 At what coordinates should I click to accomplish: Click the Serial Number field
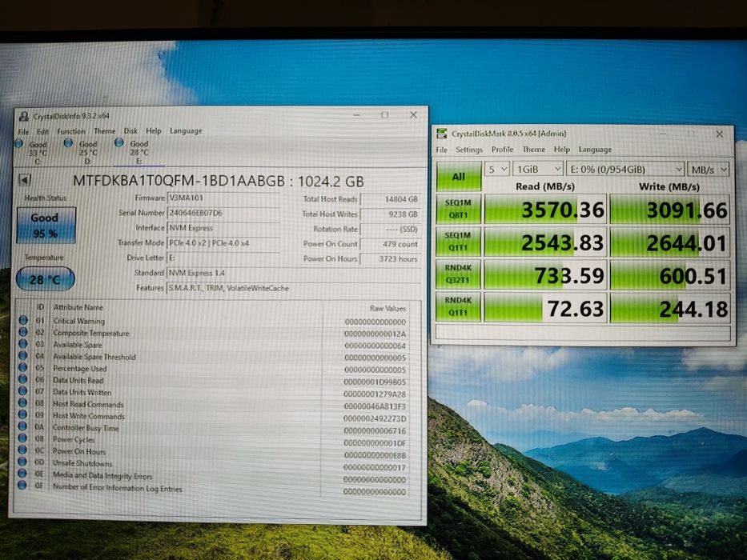click(x=223, y=213)
